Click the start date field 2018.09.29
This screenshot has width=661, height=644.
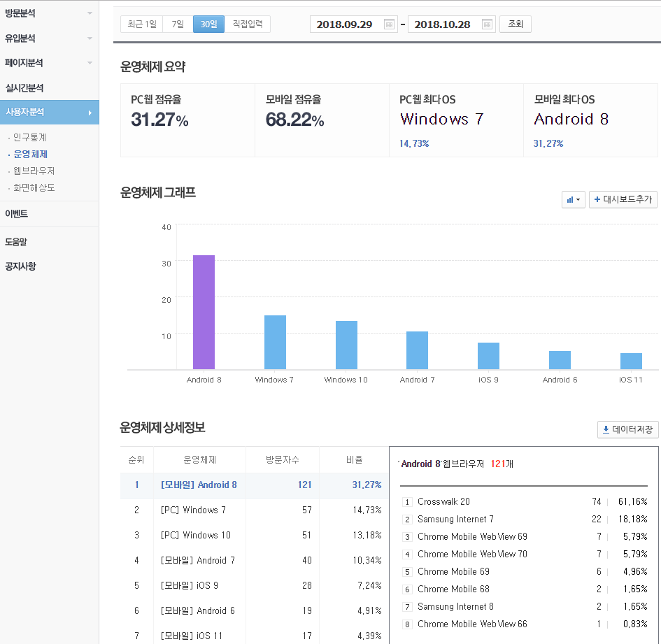click(345, 24)
